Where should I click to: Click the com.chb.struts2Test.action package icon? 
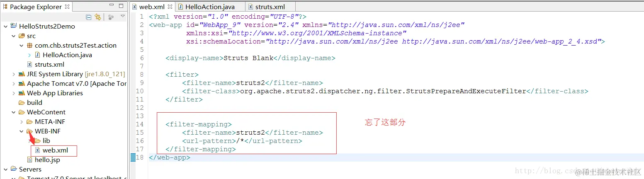[x=30, y=46]
